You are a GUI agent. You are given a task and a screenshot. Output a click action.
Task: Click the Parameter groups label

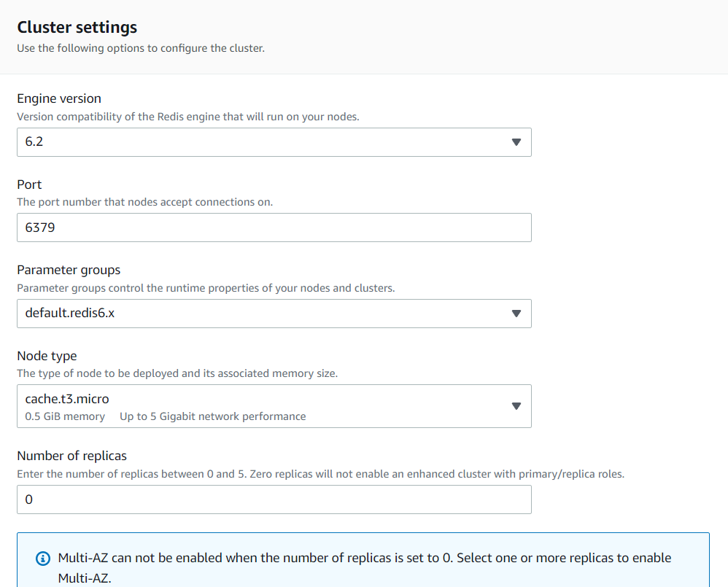(69, 269)
